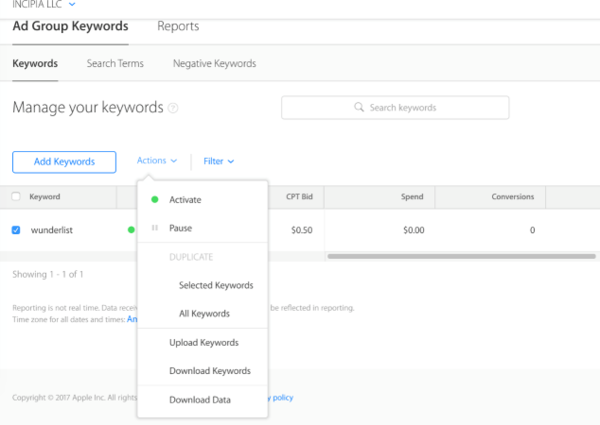Click the green Activate status dot
600x425 pixels.
click(x=155, y=200)
